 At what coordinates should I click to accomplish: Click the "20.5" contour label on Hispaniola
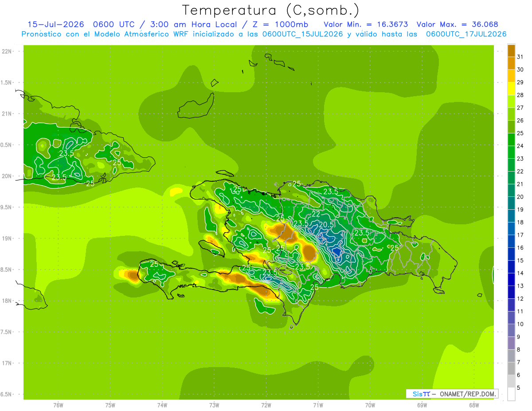pyautogui.click(x=326, y=225)
